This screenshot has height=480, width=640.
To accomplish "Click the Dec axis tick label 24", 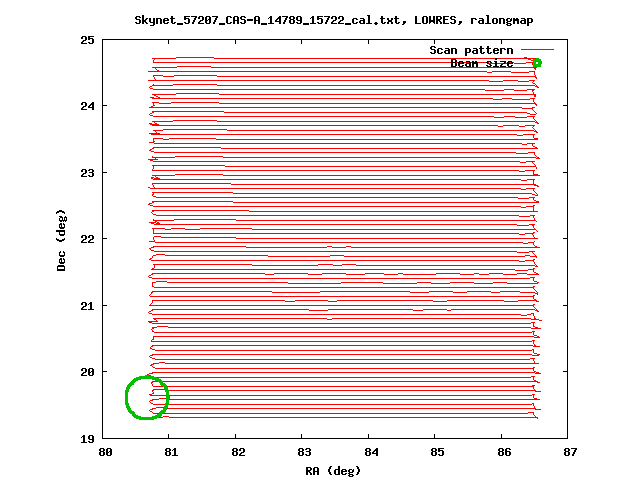I will 87,106.
